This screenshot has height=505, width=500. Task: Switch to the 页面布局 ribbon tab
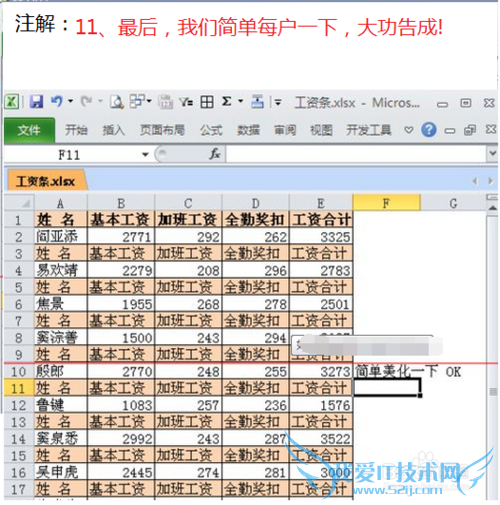[x=162, y=130]
